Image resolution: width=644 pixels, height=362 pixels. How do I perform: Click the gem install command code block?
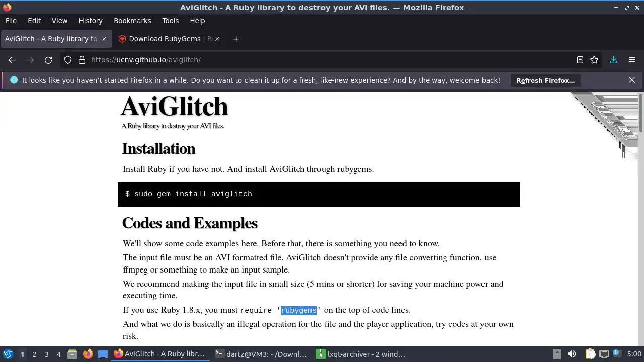click(318, 194)
